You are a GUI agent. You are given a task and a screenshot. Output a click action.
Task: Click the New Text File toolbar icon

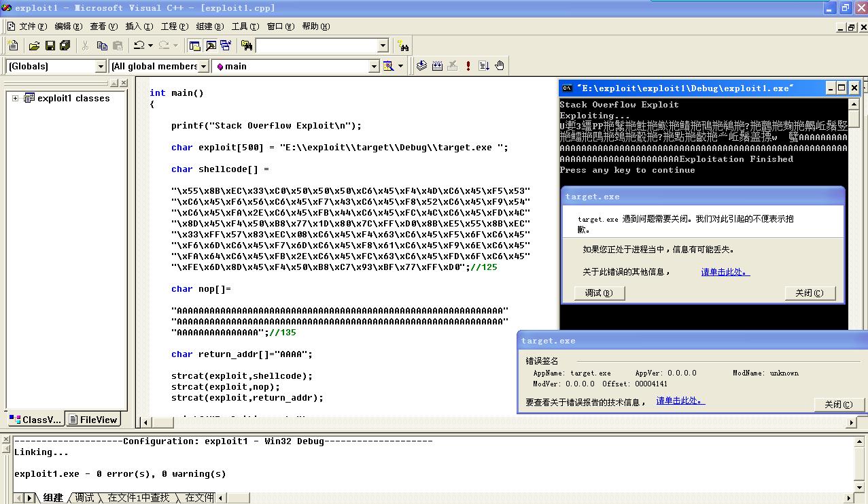coord(13,46)
